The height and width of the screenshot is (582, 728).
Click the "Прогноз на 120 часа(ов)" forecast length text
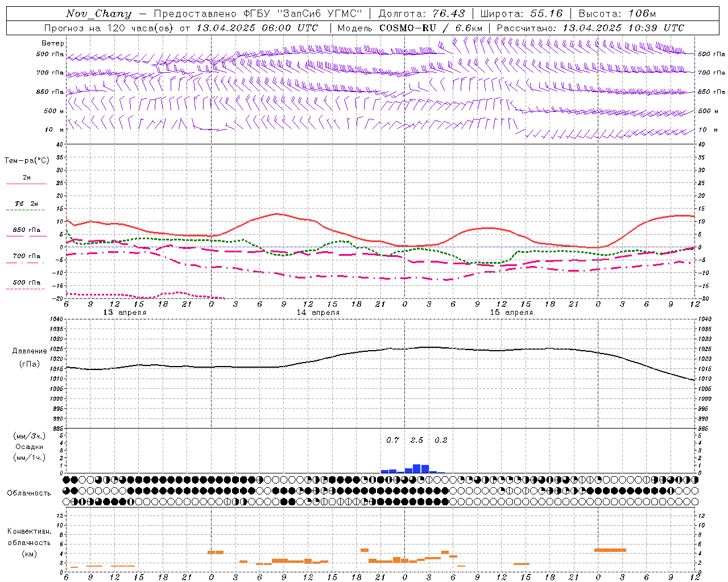click(109, 28)
